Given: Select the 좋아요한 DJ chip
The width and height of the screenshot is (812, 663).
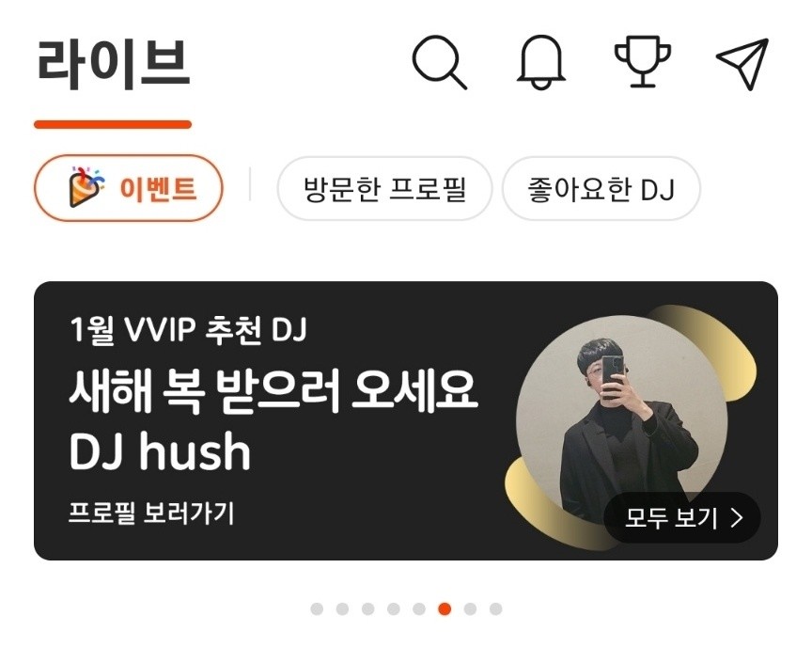Looking at the screenshot, I should coord(601,189).
